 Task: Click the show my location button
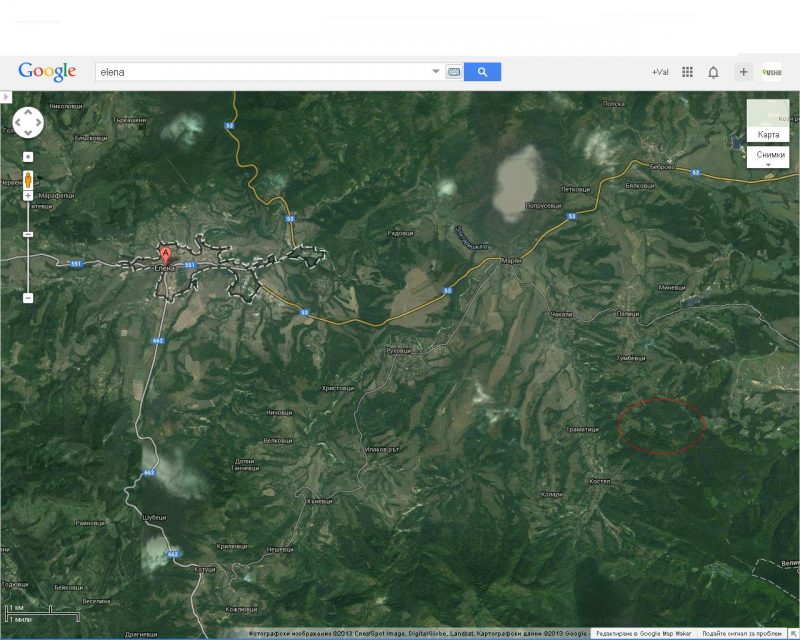(28, 157)
